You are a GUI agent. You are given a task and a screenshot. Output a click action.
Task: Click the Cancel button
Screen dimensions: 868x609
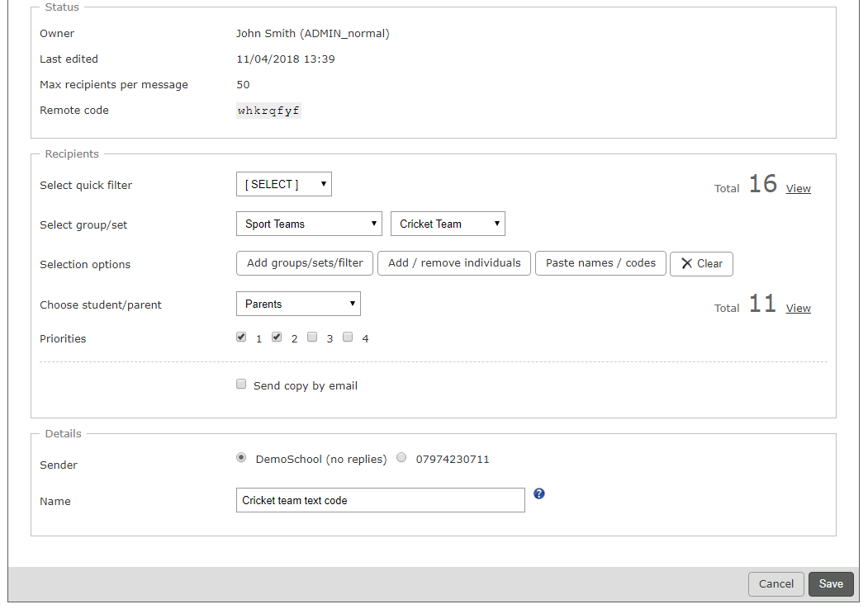tap(776, 583)
